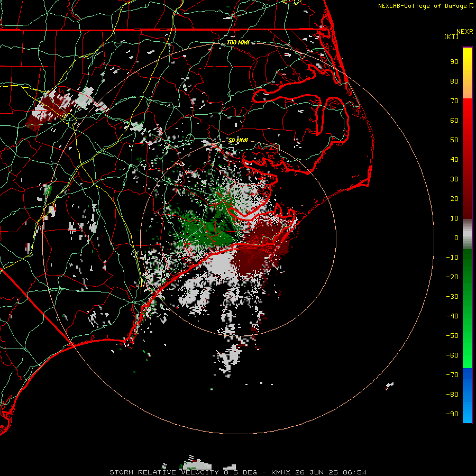Click the 40 value on the velocity scale
476x476 pixels.
pos(454,160)
